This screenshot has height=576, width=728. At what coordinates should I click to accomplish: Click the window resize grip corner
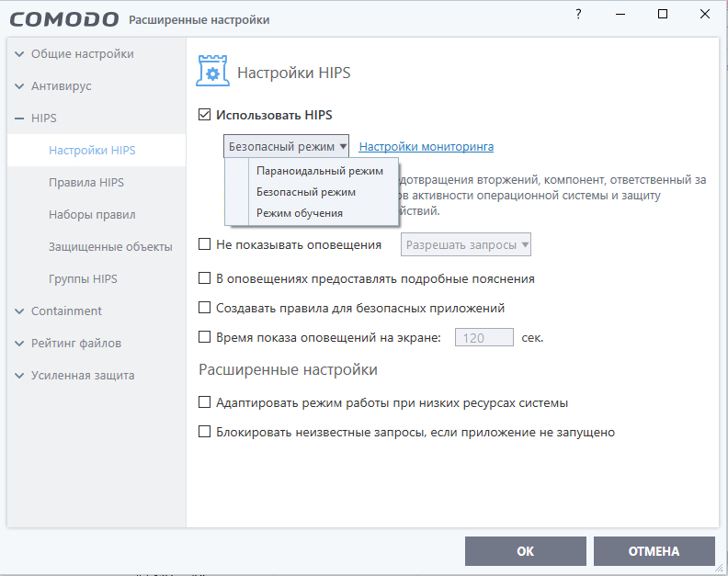719,567
